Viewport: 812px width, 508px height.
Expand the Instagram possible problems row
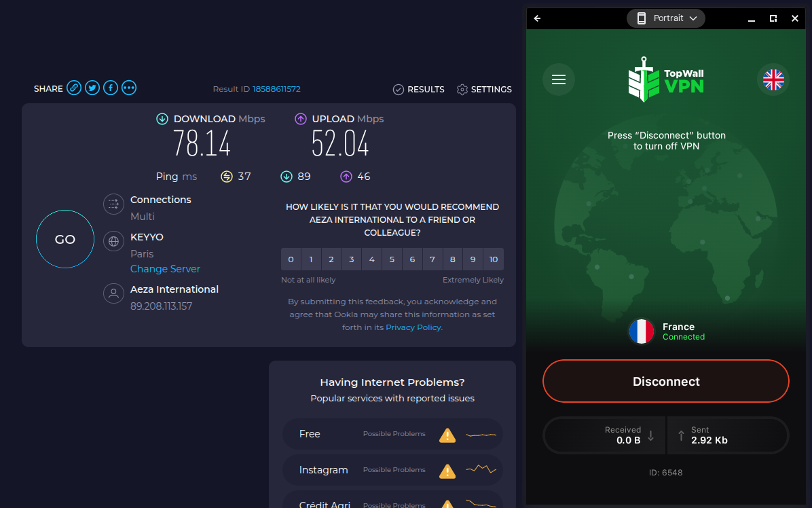[392, 470]
